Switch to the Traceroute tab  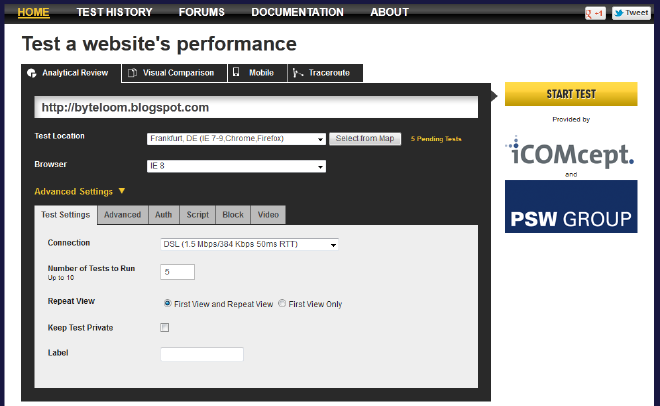pos(325,73)
